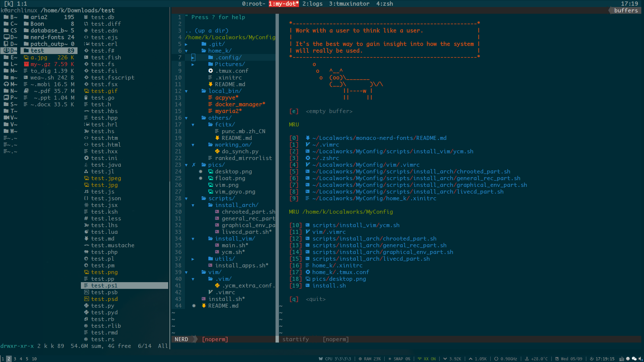Click the Vim icon beside .vimrc in NERDTree
This screenshot has height=362, width=644.
[x=210, y=292]
